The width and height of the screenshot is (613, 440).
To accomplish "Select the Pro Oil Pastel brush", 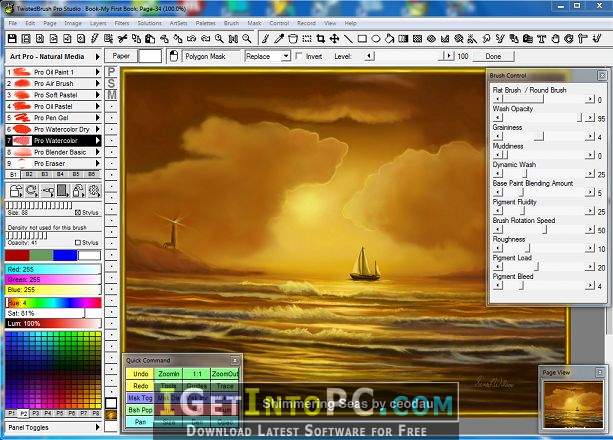I will [53, 106].
